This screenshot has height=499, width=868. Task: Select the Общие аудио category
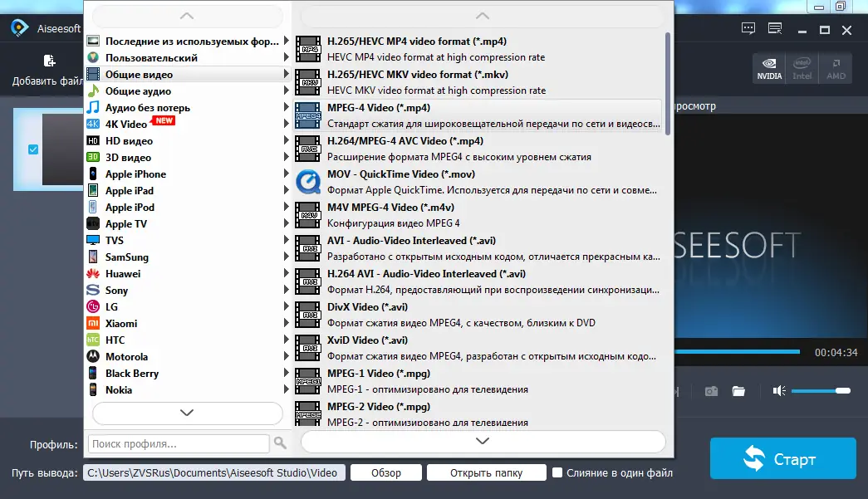(x=188, y=91)
